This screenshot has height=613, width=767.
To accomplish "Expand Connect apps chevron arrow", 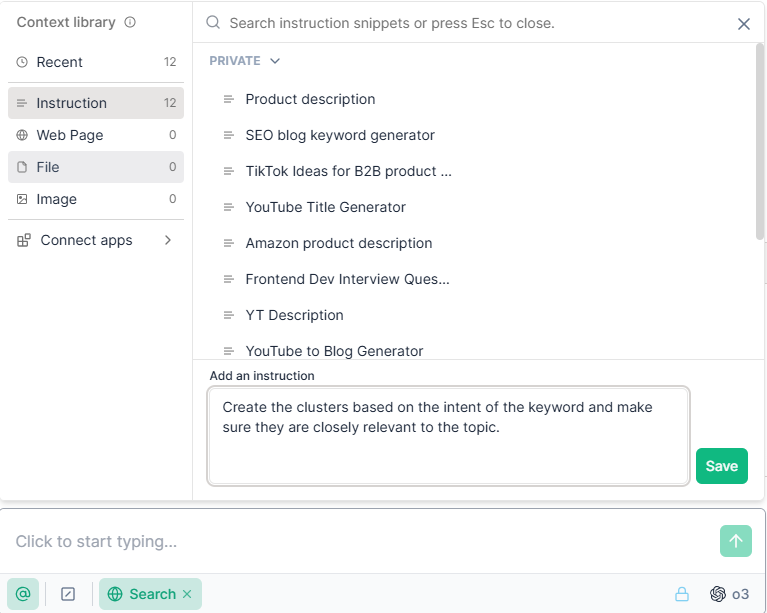I will click(168, 240).
